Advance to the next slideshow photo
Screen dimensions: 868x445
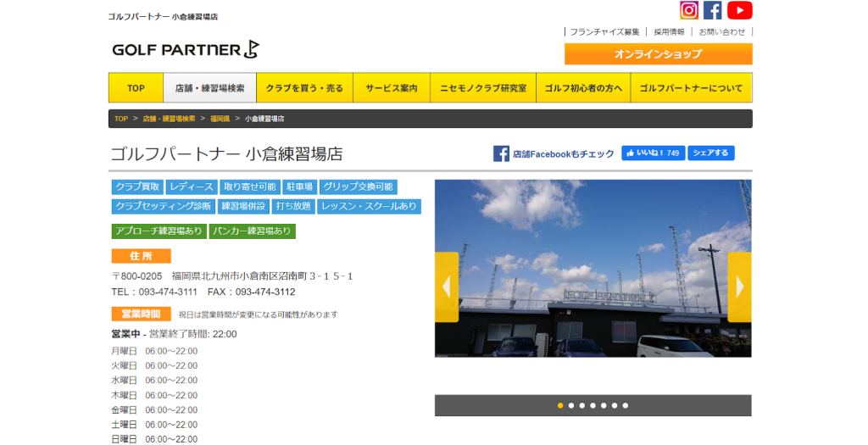pos(739,286)
